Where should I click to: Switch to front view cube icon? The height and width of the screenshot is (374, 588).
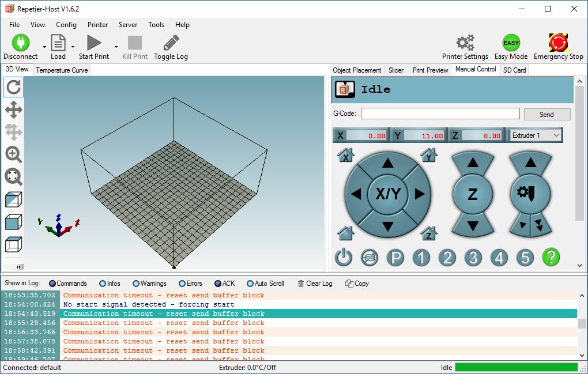pyautogui.click(x=13, y=222)
